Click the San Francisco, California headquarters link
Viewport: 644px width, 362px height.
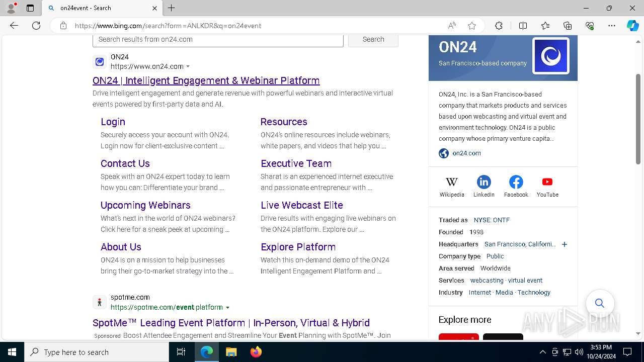520,244
